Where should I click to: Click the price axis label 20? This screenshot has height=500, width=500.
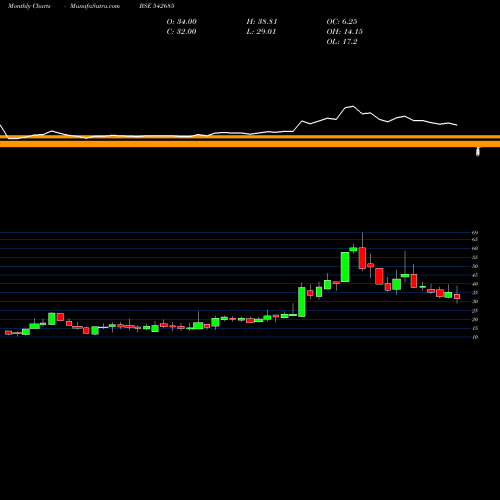(x=475, y=319)
